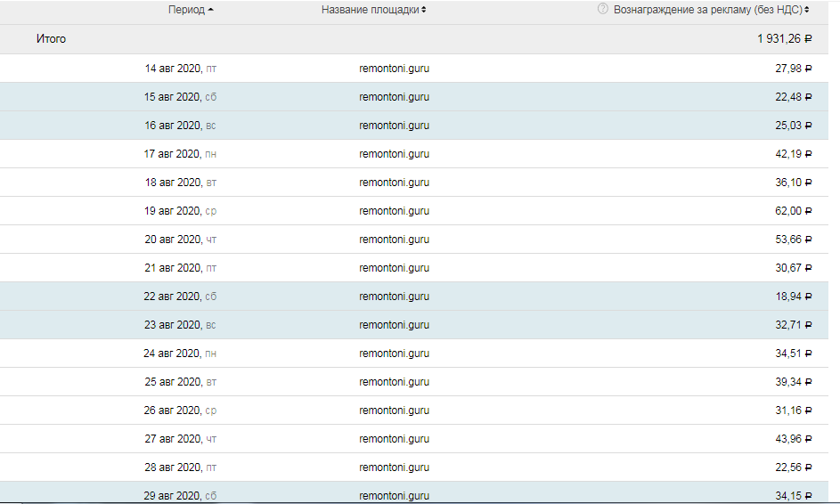Select date 24 авг 2020

172,353
